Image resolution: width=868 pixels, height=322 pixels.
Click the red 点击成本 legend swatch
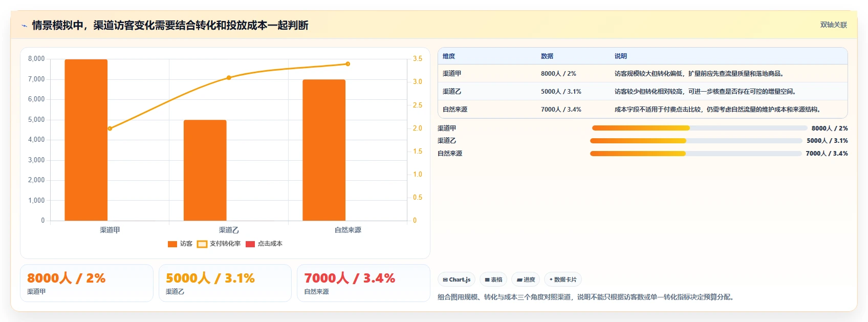pos(250,244)
